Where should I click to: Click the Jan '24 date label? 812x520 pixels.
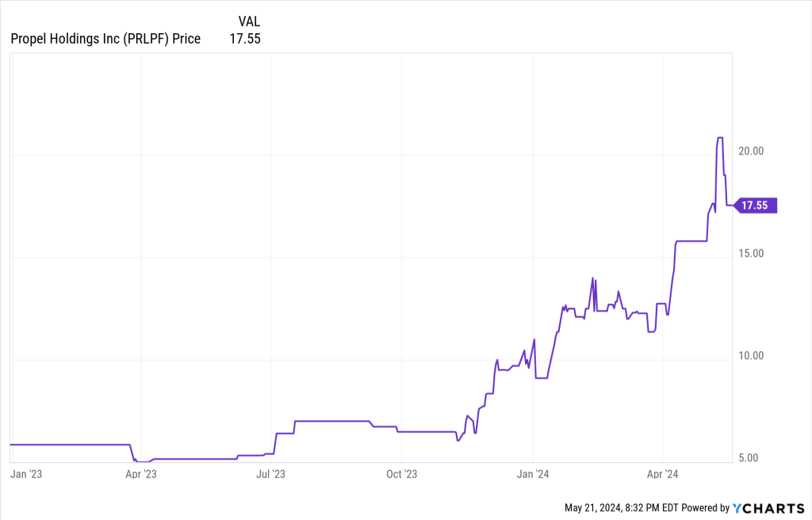(533, 474)
